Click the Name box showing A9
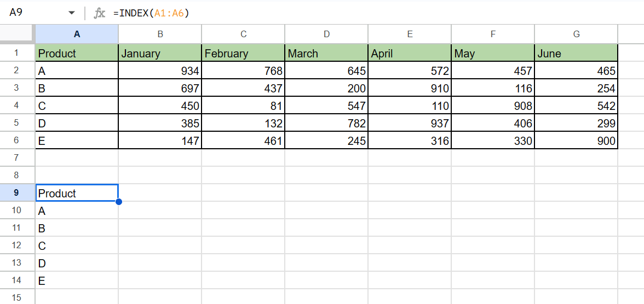This screenshot has width=644, height=304. tap(39, 13)
